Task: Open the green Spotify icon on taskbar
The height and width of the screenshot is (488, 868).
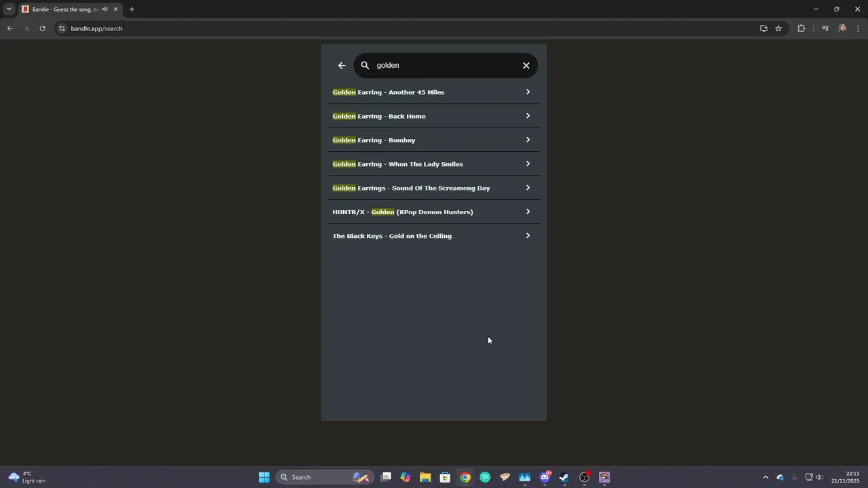Action: click(485, 477)
